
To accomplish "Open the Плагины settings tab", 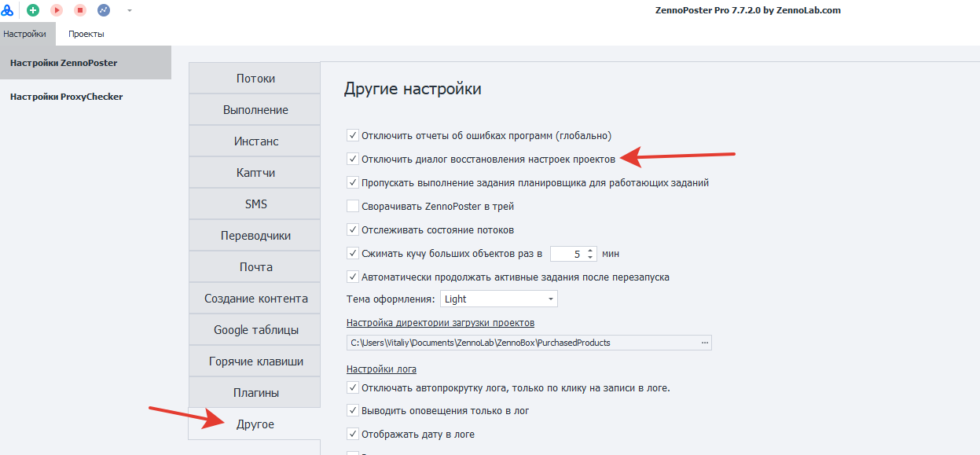I will point(255,393).
